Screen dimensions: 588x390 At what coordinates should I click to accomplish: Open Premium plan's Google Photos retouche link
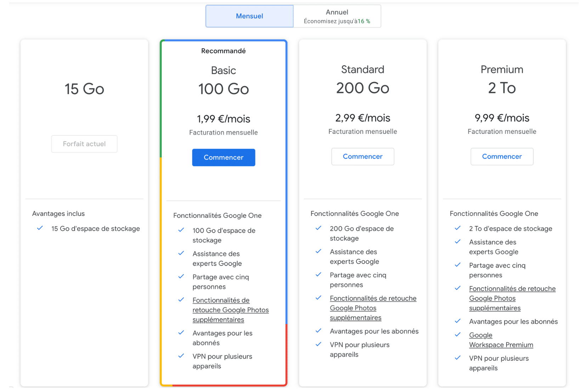click(512, 299)
